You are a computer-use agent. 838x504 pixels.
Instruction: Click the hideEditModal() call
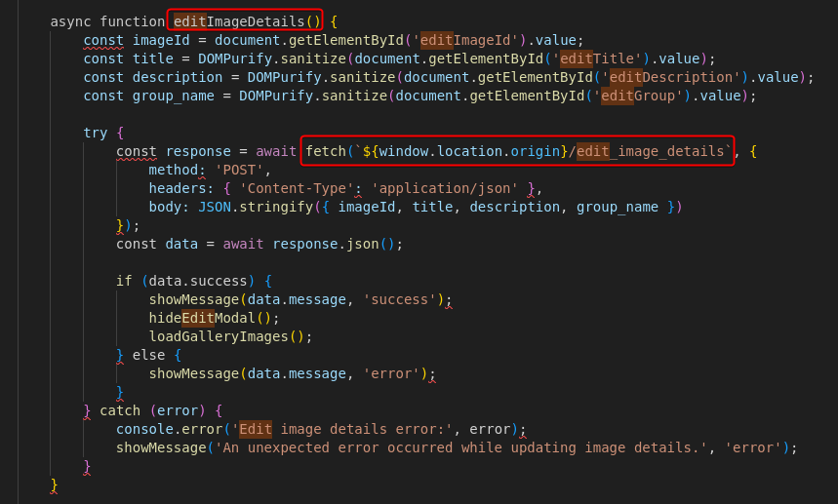click(x=214, y=318)
